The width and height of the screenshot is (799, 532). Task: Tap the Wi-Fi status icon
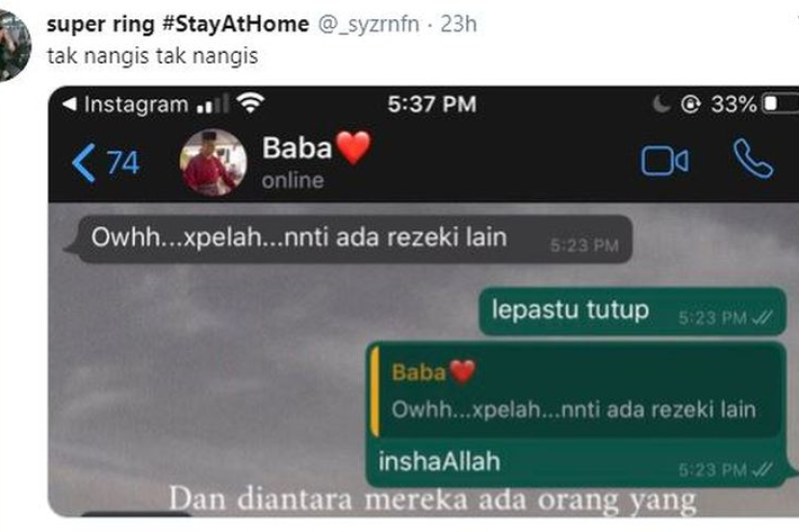pyautogui.click(x=250, y=103)
